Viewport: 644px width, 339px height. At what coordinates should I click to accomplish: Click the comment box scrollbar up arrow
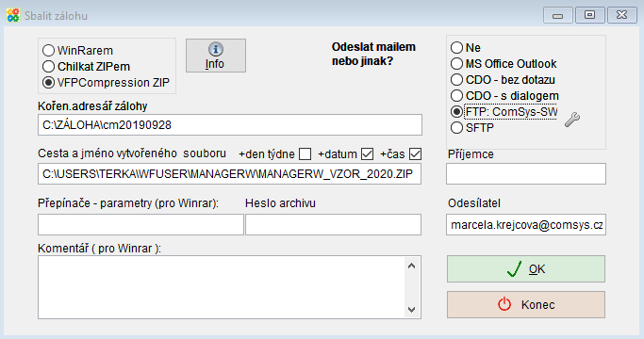[411, 266]
